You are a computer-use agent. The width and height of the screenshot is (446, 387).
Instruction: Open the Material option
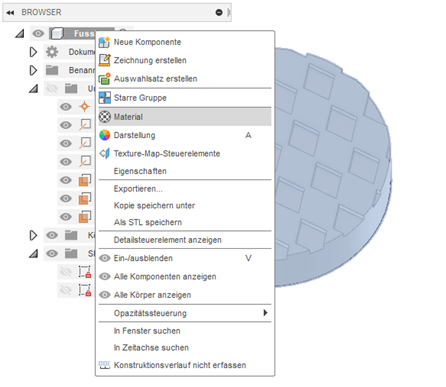click(x=185, y=117)
